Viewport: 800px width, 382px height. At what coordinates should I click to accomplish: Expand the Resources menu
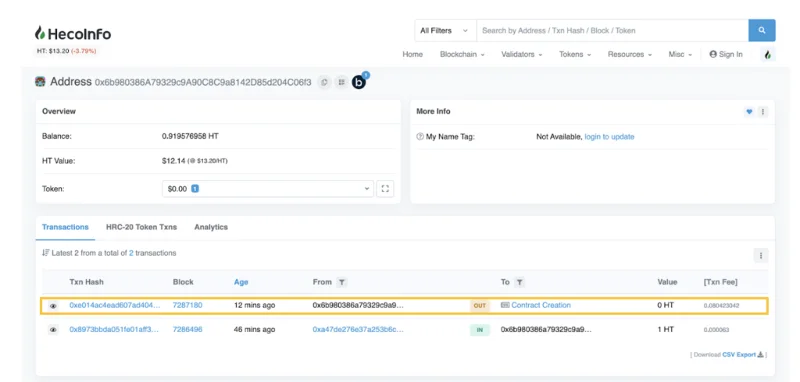[630, 55]
